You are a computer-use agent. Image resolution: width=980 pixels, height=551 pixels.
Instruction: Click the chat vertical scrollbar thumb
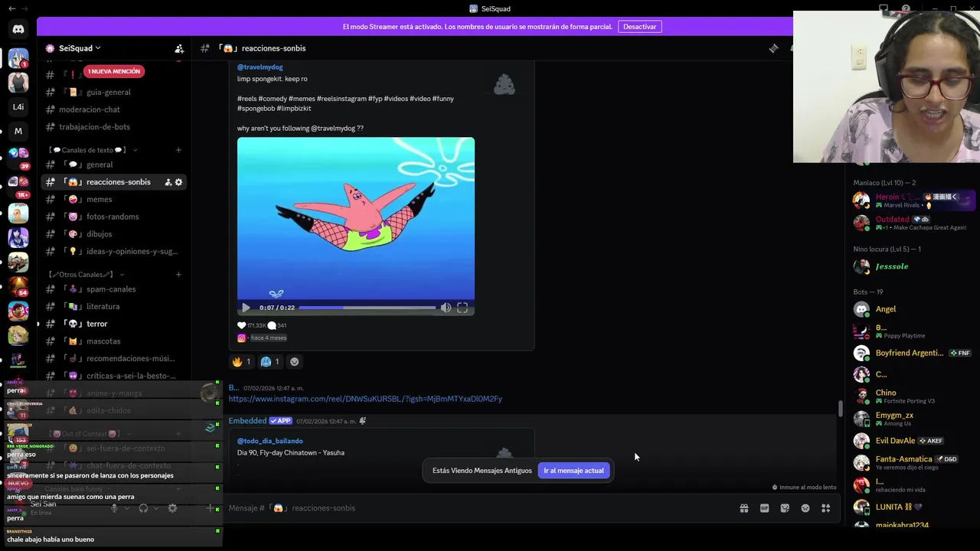[840, 409]
